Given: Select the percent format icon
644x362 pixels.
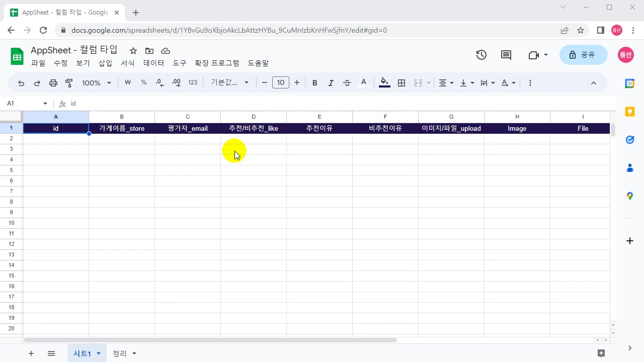Looking at the screenshot, I should tap(143, 82).
